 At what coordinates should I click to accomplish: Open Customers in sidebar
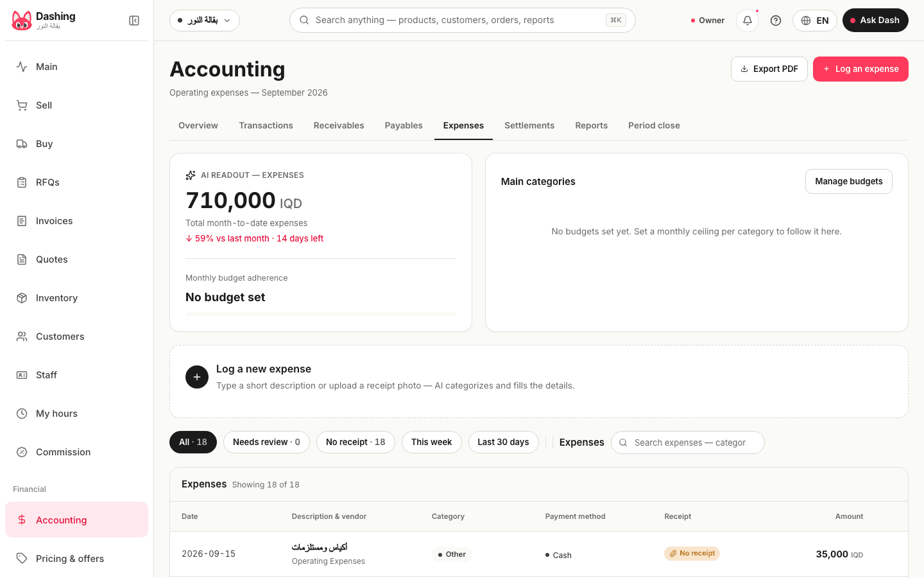[x=76, y=337]
